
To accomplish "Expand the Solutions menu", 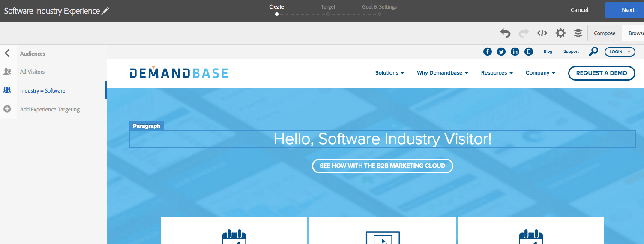I will coord(389,73).
